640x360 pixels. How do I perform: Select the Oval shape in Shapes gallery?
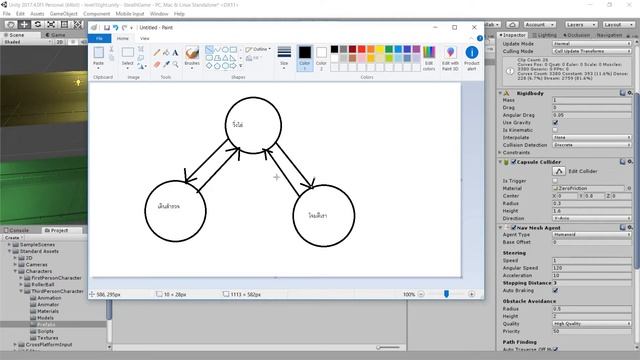click(225, 50)
